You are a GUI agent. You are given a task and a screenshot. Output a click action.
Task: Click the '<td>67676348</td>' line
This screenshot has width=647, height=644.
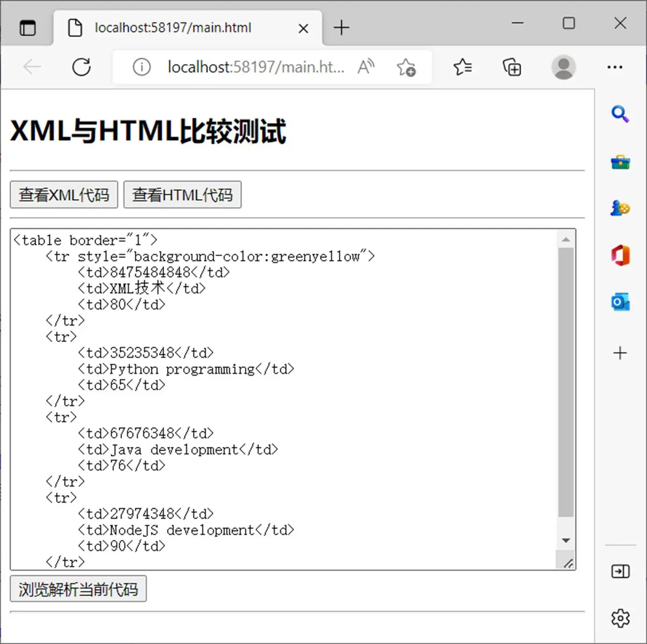(x=145, y=433)
